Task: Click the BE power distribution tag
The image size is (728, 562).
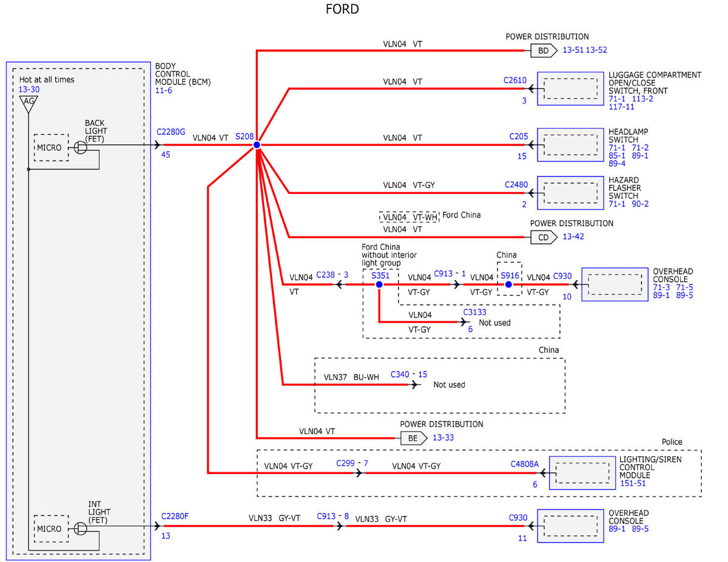Action: tap(413, 438)
